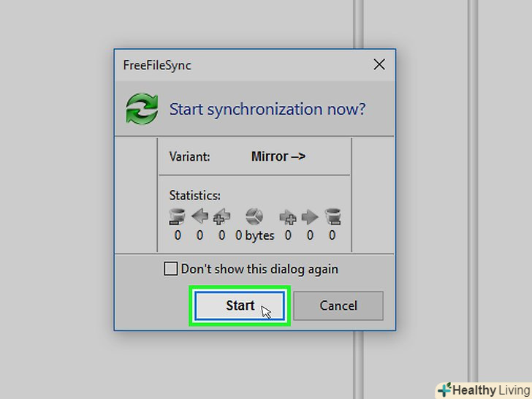Screen dimensions: 532x399
Task: Close the FreeFileSync dialog
Action: pyautogui.click(x=379, y=64)
